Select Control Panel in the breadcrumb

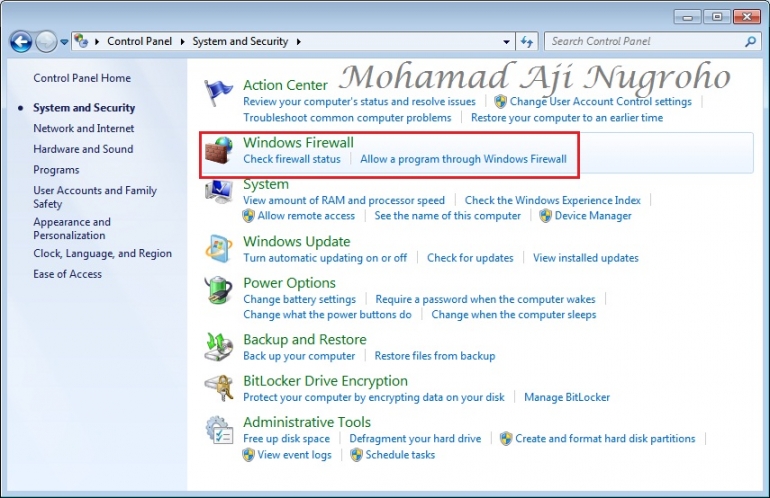pyautogui.click(x=139, y=41)
